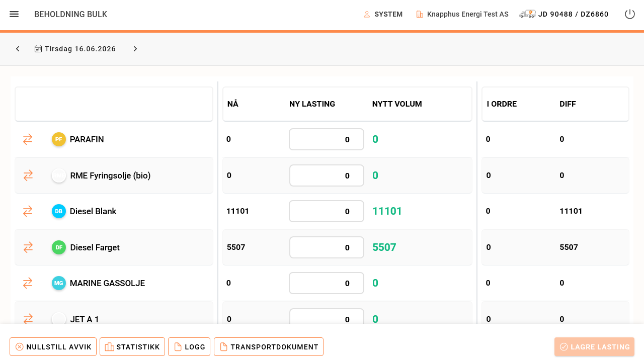This screenshot has width=644, height=362.
Task: Select the date Tirsdag 16.06.2026
Action: point(80,49)
